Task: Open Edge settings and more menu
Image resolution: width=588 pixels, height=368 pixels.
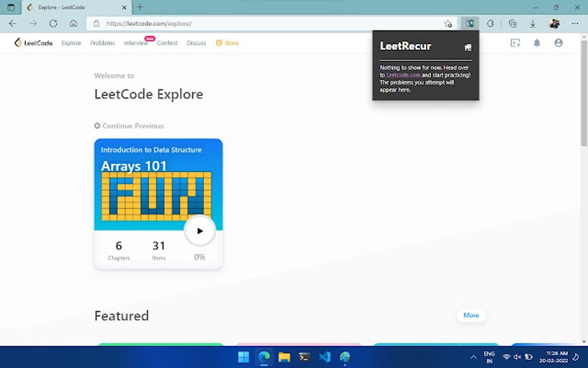Action: [x=575, y=23]
